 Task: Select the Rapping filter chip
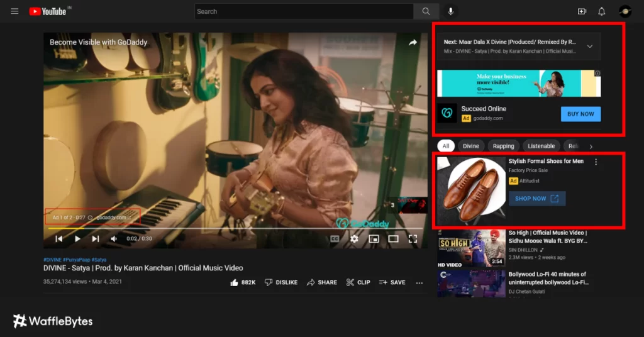[503, 146]
